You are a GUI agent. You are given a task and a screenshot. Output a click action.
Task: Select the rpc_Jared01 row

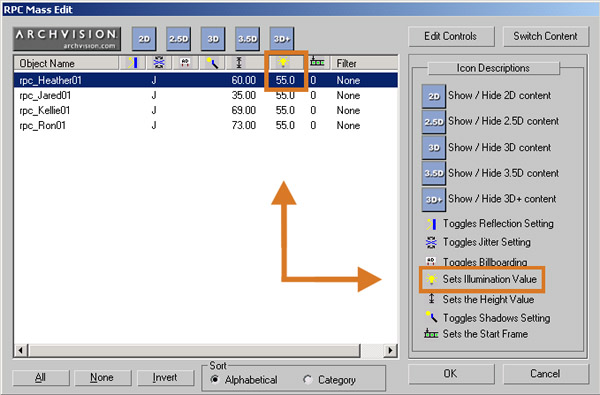(206, 95)
